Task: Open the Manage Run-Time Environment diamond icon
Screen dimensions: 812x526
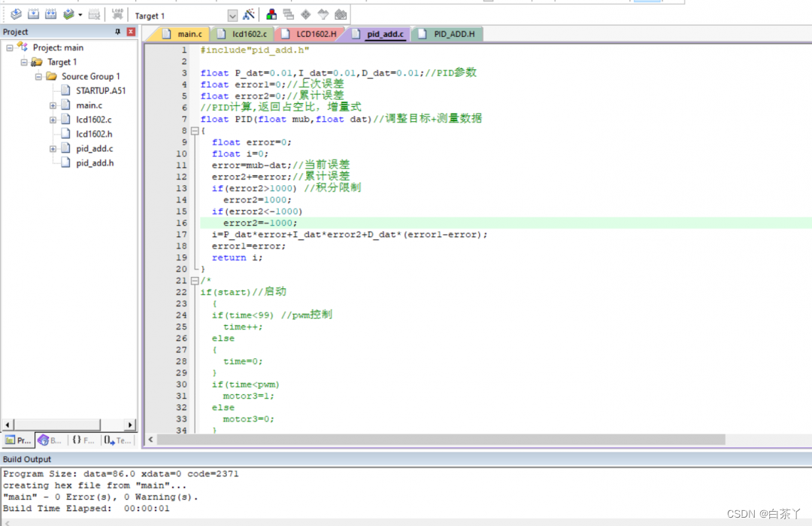Action: tap(305, 14)
